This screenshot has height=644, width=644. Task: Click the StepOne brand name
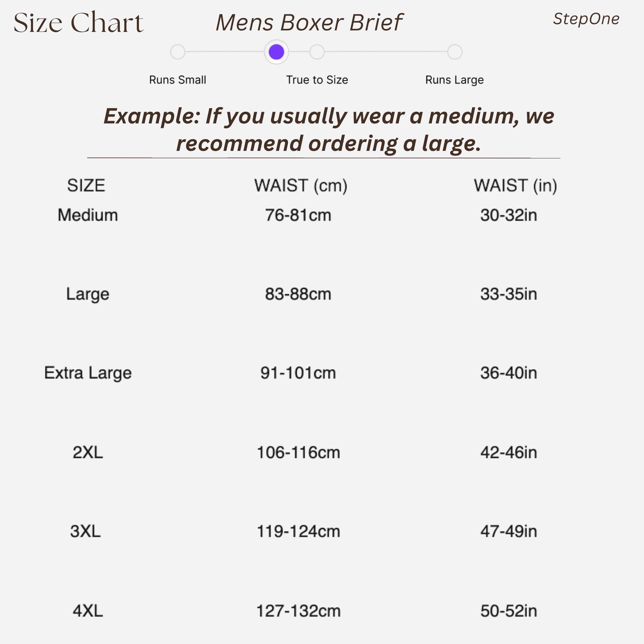point(586,19)
